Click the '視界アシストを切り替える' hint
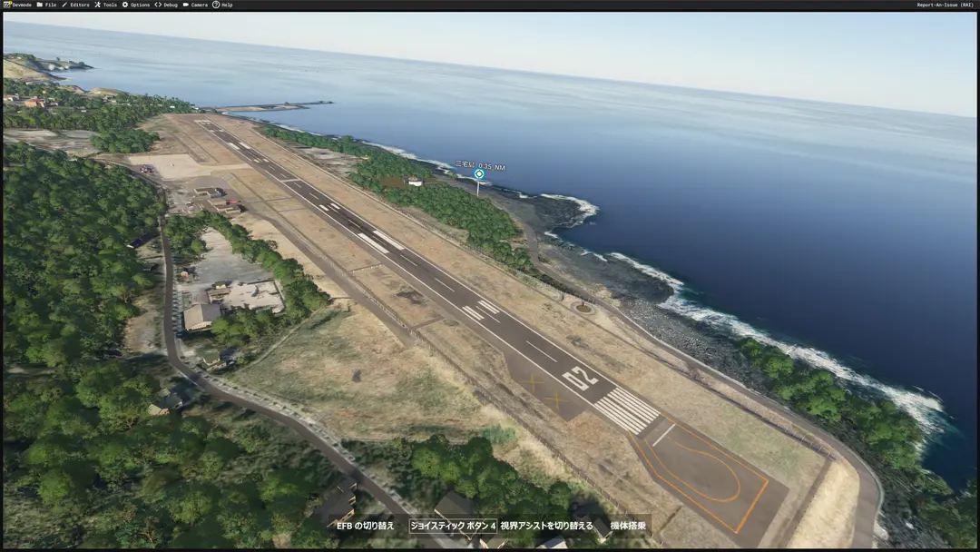 546,526
